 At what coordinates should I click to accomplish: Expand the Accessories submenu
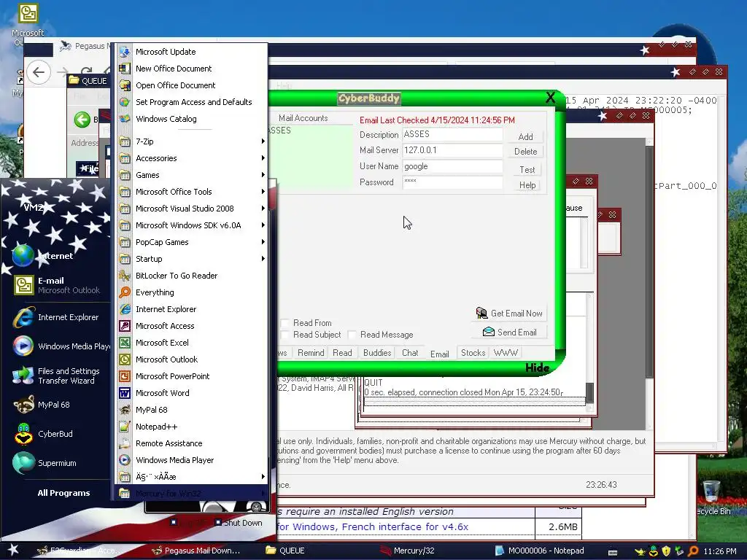click(x=190, y=158)
